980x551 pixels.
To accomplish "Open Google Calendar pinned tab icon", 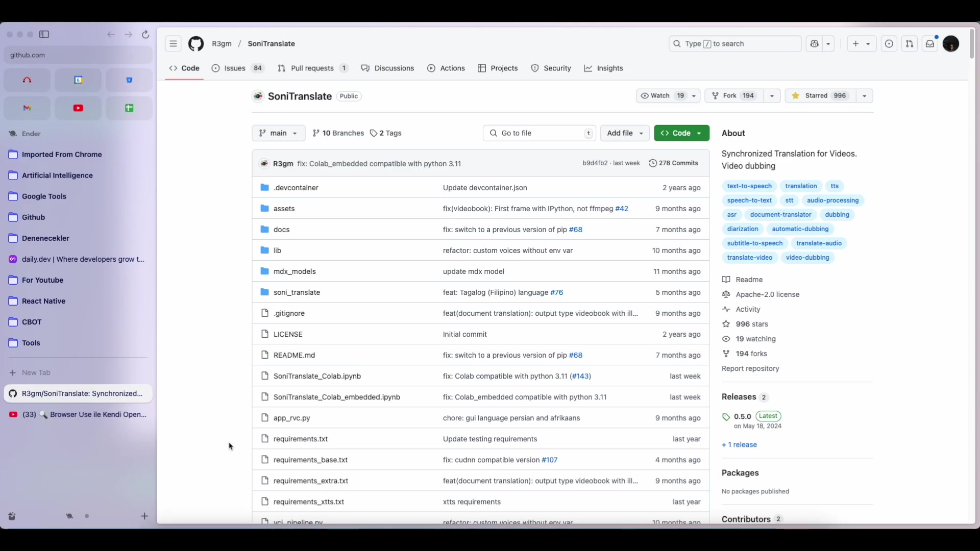I will click(x=78, y=80).
